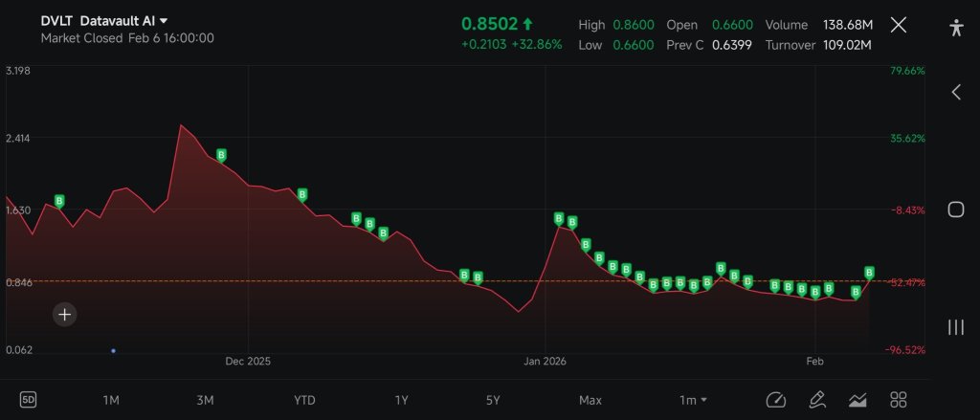This screenshot has width=980, height=420.
Task: Choose the YTD time range
Action: (x=304, y=400)
